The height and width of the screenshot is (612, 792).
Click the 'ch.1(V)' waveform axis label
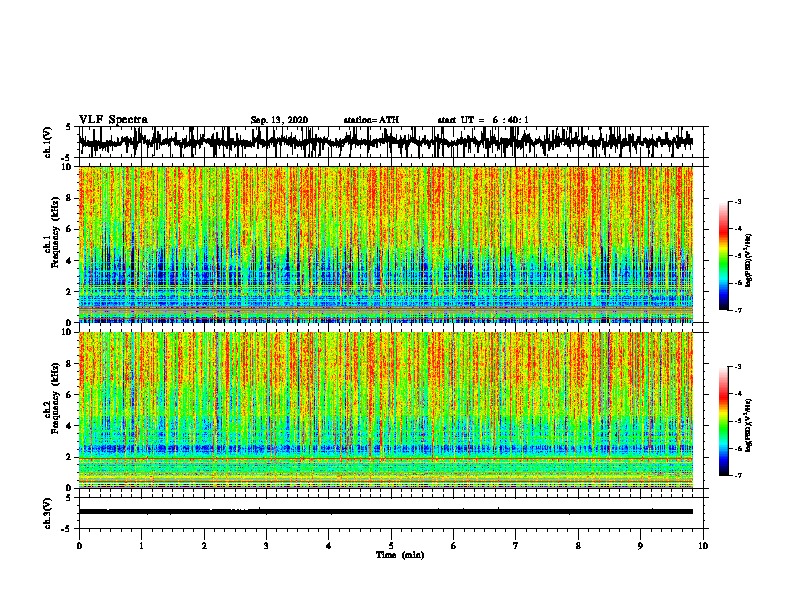(48, 142)
